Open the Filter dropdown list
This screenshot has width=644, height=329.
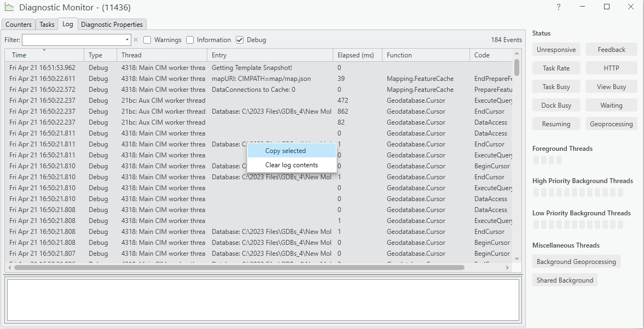coord(126,39)
